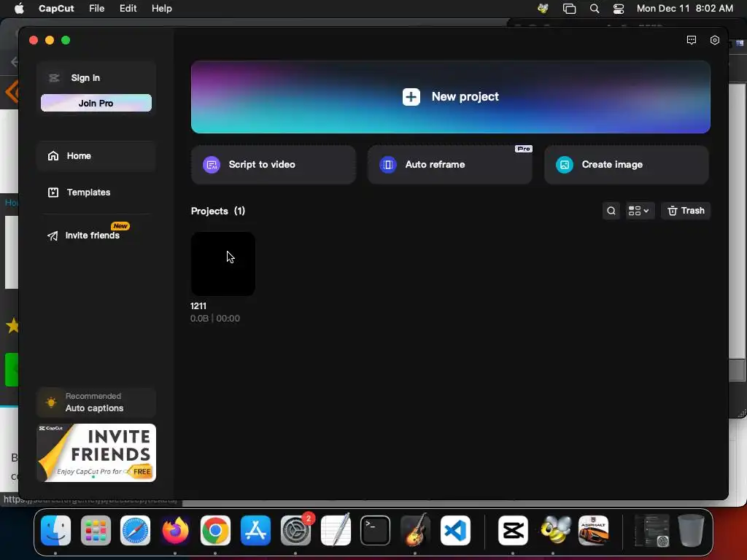Open App Store from the Dock
Viewport: 747px width, 560px height.
pos(255,531)
